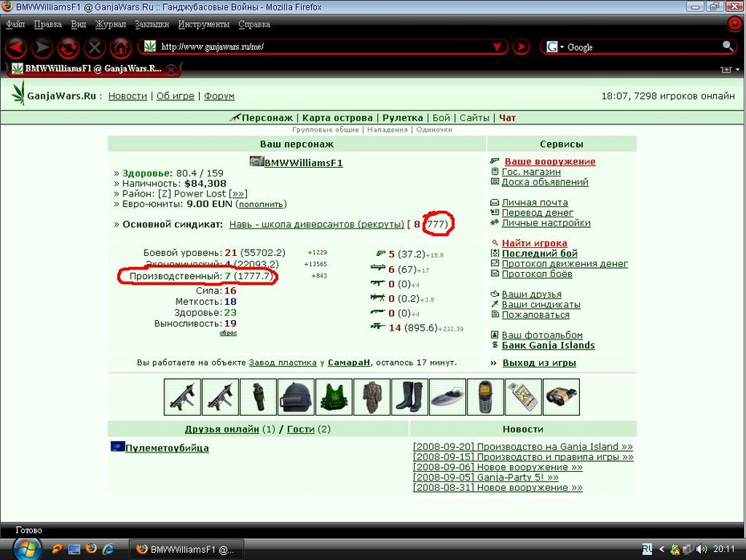Click the camouflage coat item icon

tap(371, 397)
